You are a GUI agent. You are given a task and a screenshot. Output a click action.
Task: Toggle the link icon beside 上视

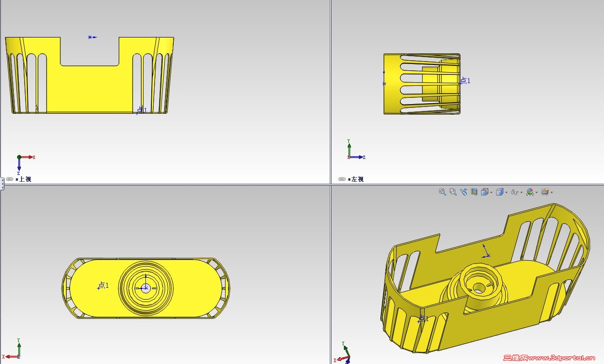[x=9, y=179]
